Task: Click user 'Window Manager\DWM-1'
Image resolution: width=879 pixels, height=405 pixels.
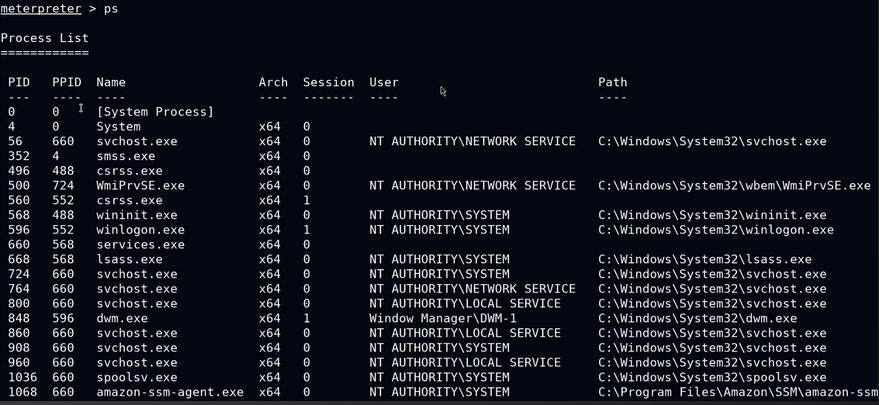Action: (x=443, y=318)
